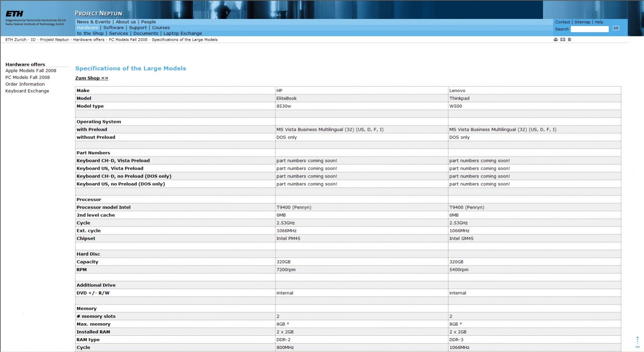The height and width of the screenshot is (352, 644).
Task: Open the Support navigation item
Action: [x=138, y=28]
